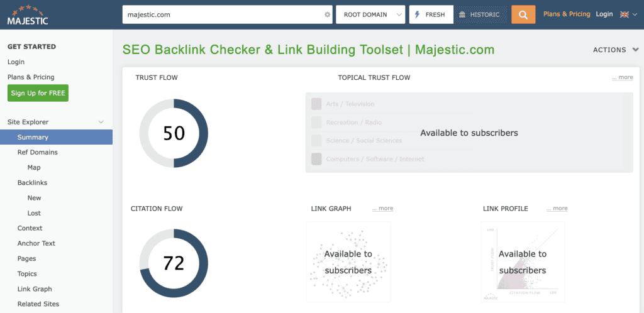Image resolution: width=644 pixels, height=313 pixels.
Task: Click the Trust Flow donut chart
Action: click(x=174, y=133)
